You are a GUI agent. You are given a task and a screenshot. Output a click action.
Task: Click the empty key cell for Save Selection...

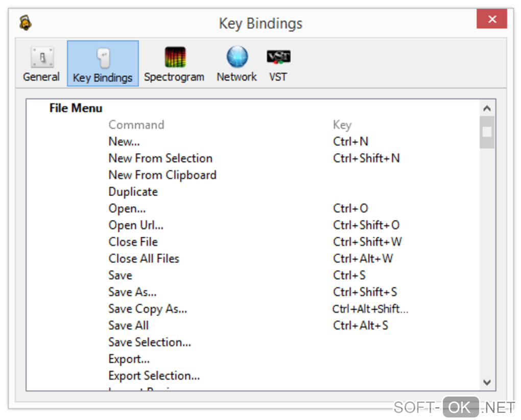[x=368, y=342]
